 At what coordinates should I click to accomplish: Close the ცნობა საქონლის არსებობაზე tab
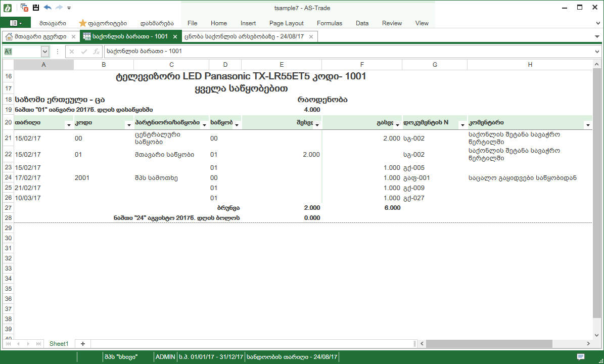311,36
